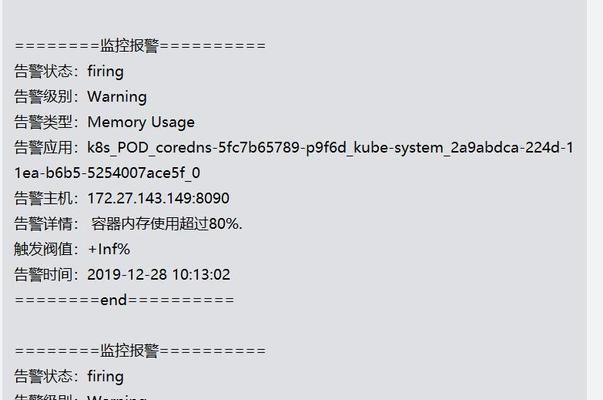Viewport: 603px width, 400px height.
Task: Click the 告警级别 label in first alert
Action: 43,97
